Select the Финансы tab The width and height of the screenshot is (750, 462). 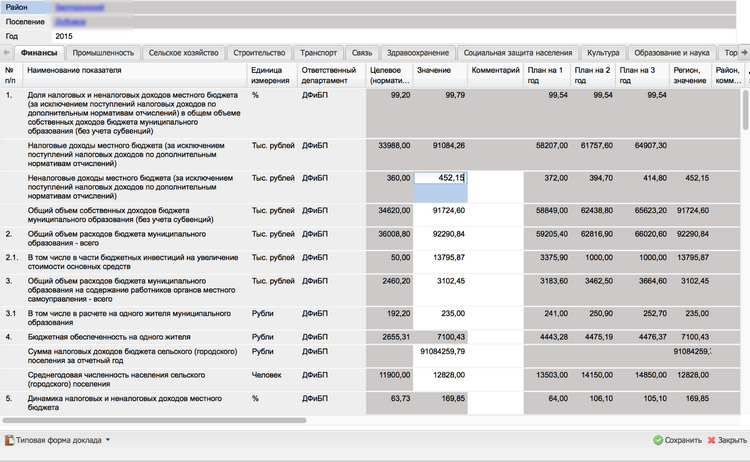point(36,52)
